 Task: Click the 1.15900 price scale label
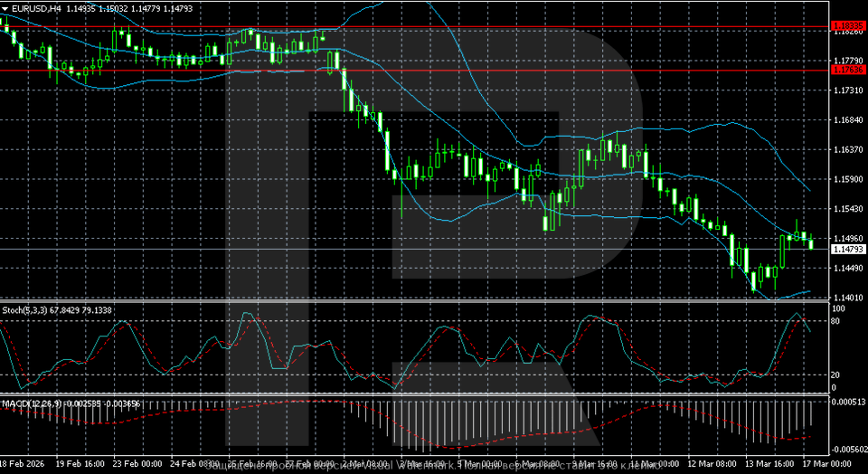(848, 179)
